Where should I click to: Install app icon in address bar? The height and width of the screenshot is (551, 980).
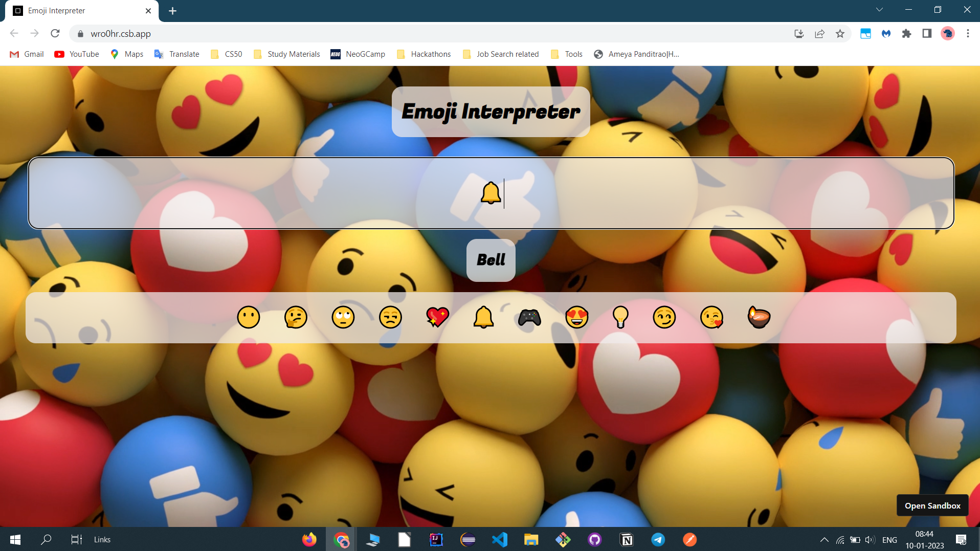pyautogui.click(x=799, y=34)
